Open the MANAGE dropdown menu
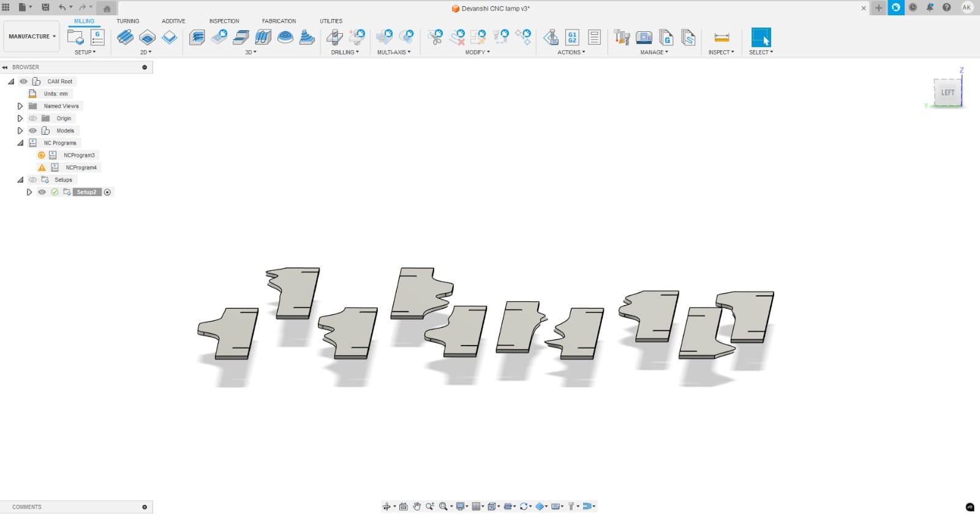This screenshot has width=980, height=514. point(654,53)
